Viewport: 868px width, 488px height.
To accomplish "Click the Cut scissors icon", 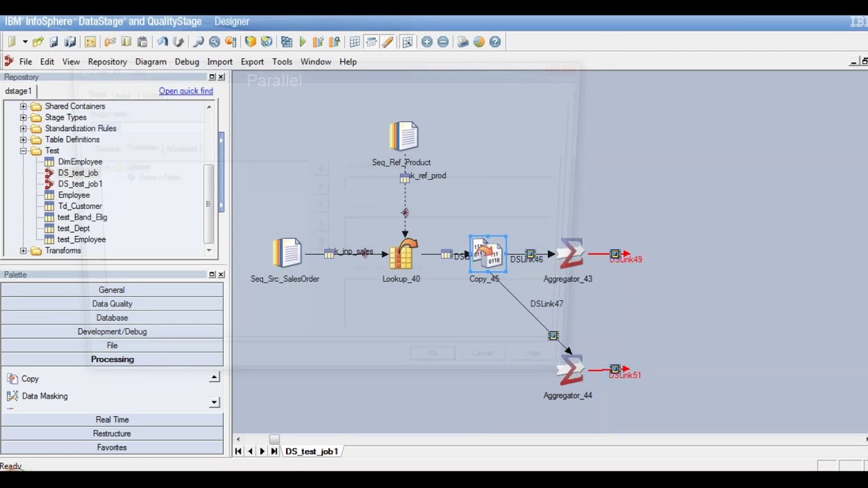I will pos(110,42).
